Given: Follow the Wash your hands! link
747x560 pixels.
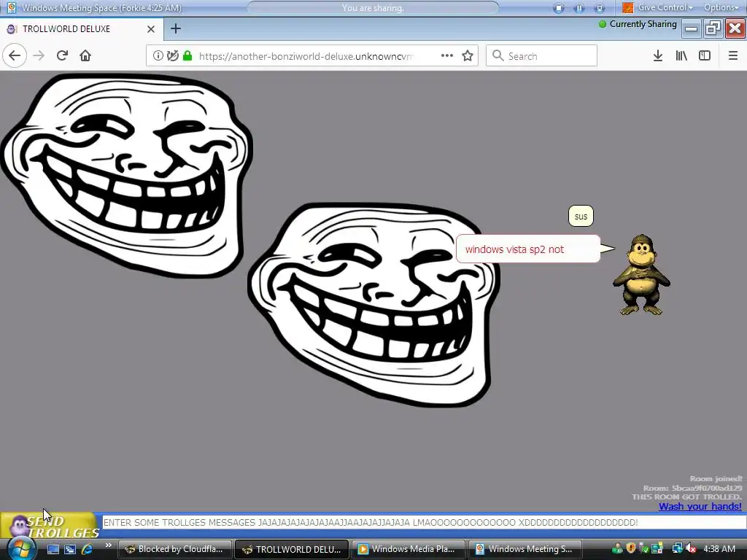Looking at the screenshot, I should (x=700, y=506).
